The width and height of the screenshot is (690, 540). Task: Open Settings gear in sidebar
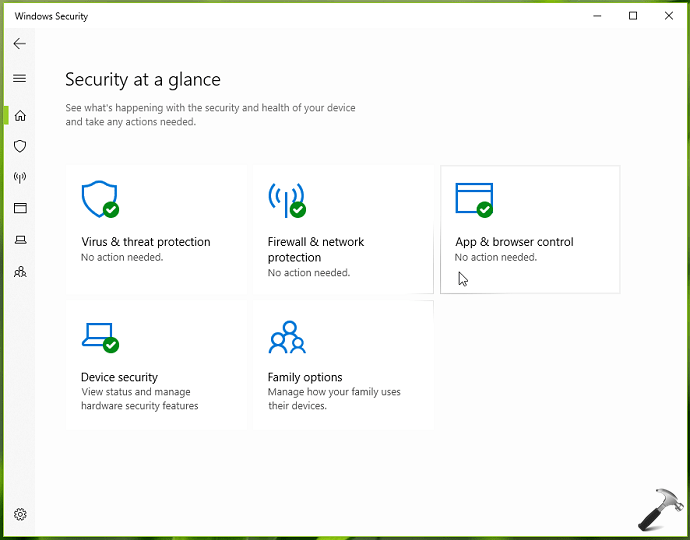pos(20,514)
